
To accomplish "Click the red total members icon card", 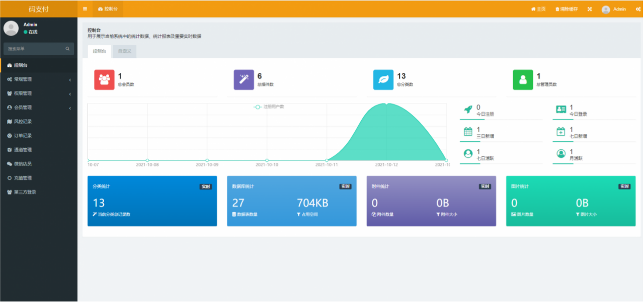I will [x=104, y=79].
